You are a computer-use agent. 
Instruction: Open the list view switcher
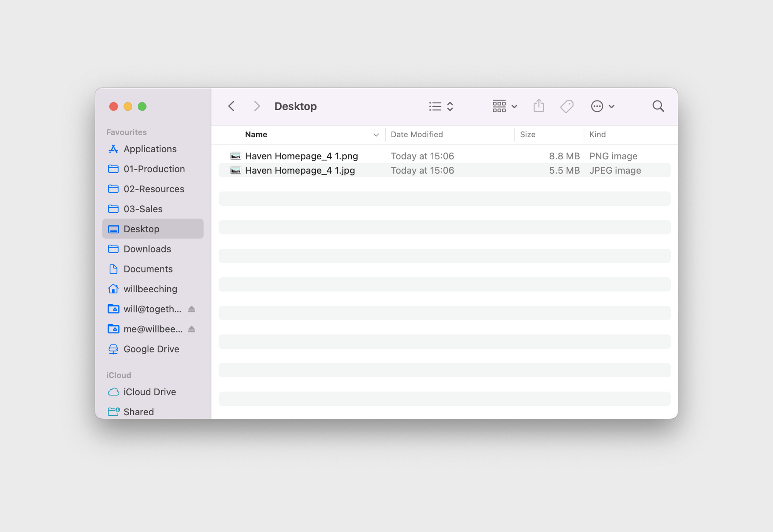[441, 106]
